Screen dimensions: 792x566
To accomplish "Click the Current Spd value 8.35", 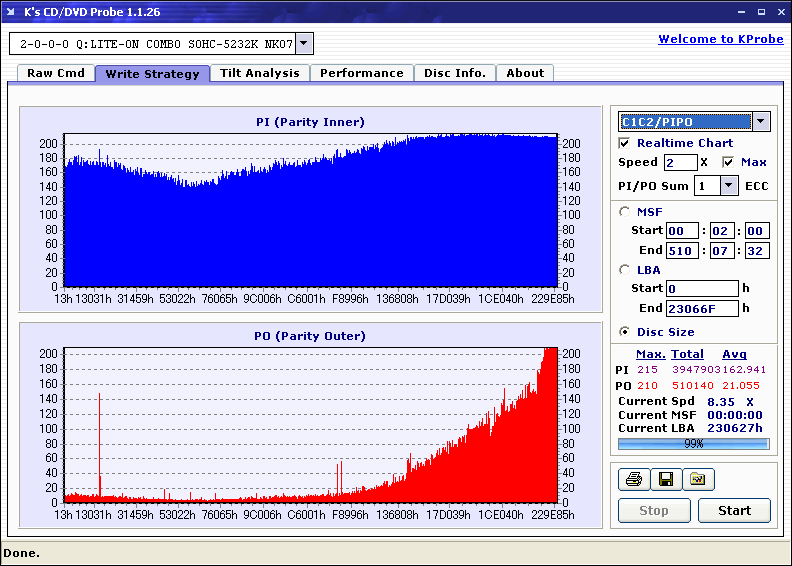I will (x=721, y=402).
